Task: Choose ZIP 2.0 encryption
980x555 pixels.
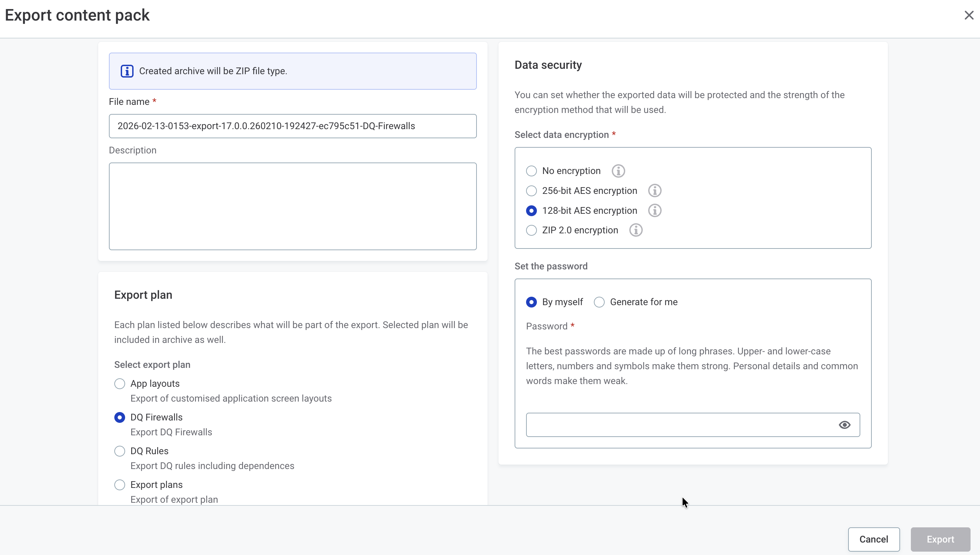Action: coord(531,230)
